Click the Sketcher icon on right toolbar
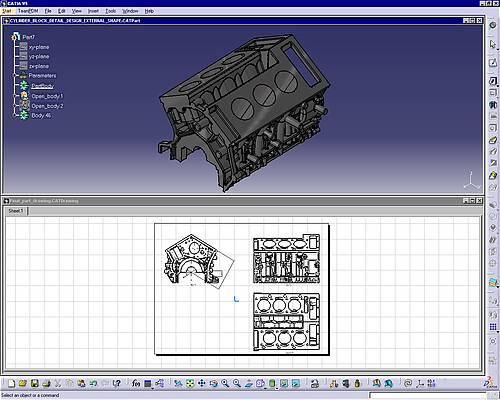Viewport: 500px width, 400px height. coord(493,63)
